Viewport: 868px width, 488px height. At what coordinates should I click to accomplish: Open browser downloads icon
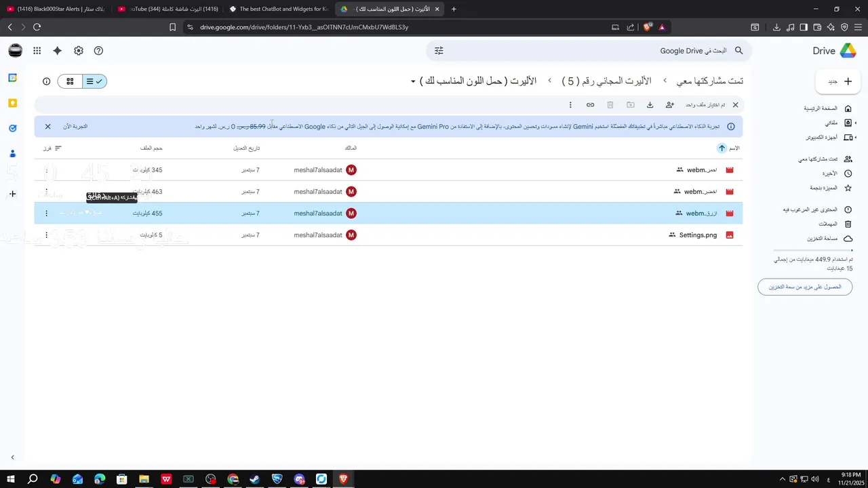776,27
